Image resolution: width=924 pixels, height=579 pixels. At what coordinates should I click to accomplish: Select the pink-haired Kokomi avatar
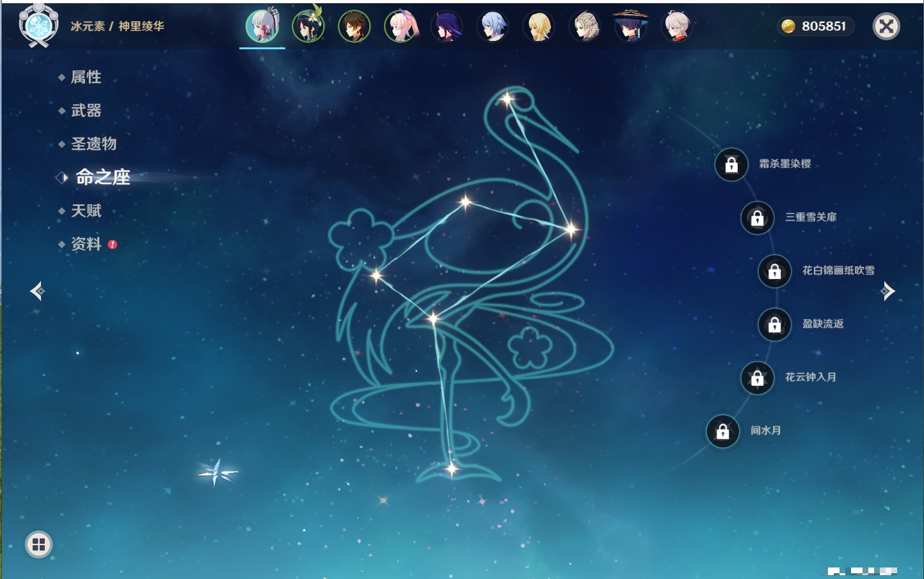401,26
